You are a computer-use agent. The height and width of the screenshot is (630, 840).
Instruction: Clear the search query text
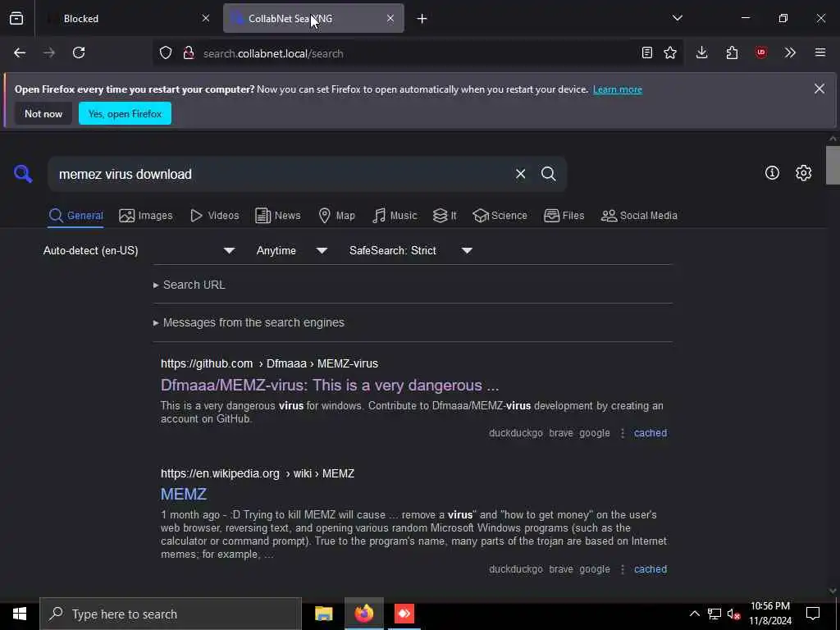520,174
